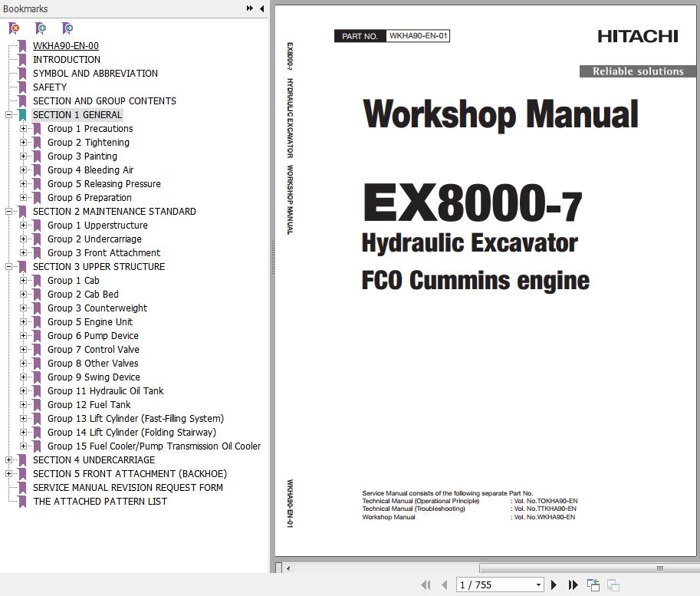Expand Group 5 Engine Unit bookmark
The height and width of the screenshot is (596, 700).
pos(23,322)
